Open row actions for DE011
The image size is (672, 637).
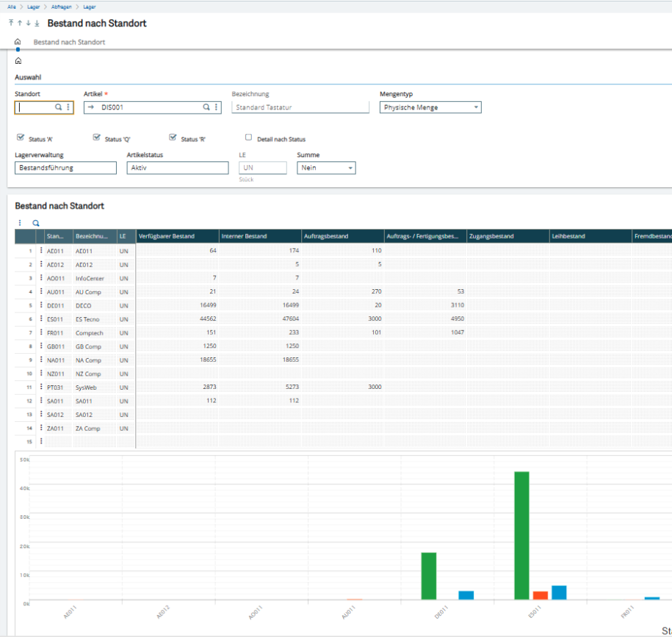click(x=41, y=305)
